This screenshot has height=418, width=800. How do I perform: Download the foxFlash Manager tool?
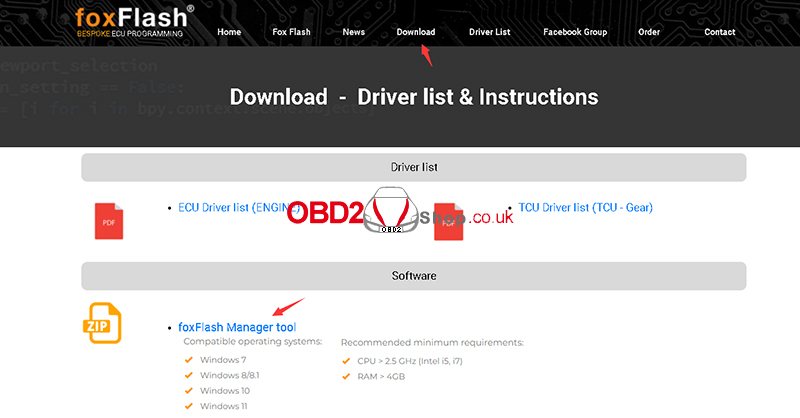tap(237, 327)
